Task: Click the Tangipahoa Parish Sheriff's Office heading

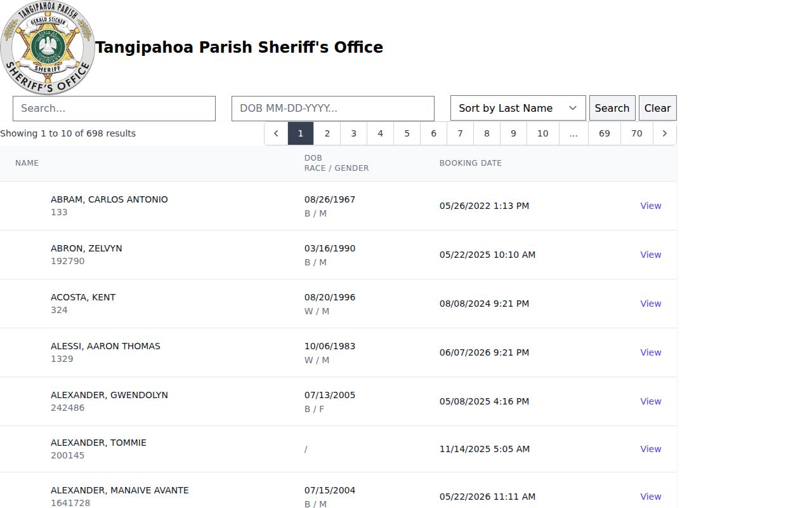Action: coord(239,48)
